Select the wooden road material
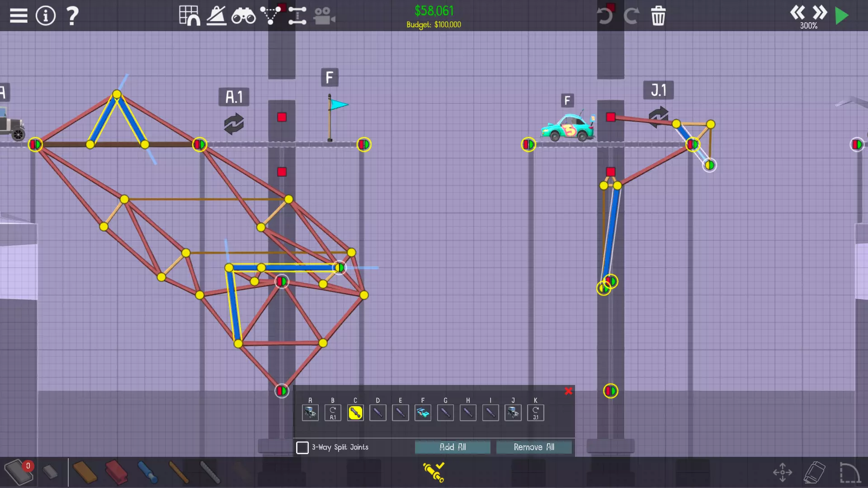Screen dimensions: 868x488 (x=85, y=473)
